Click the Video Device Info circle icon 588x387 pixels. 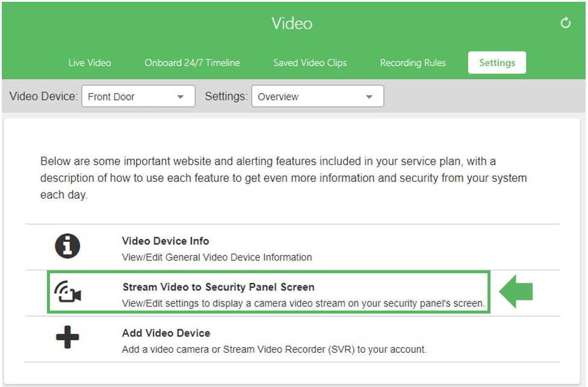click(x=67, y=246)
